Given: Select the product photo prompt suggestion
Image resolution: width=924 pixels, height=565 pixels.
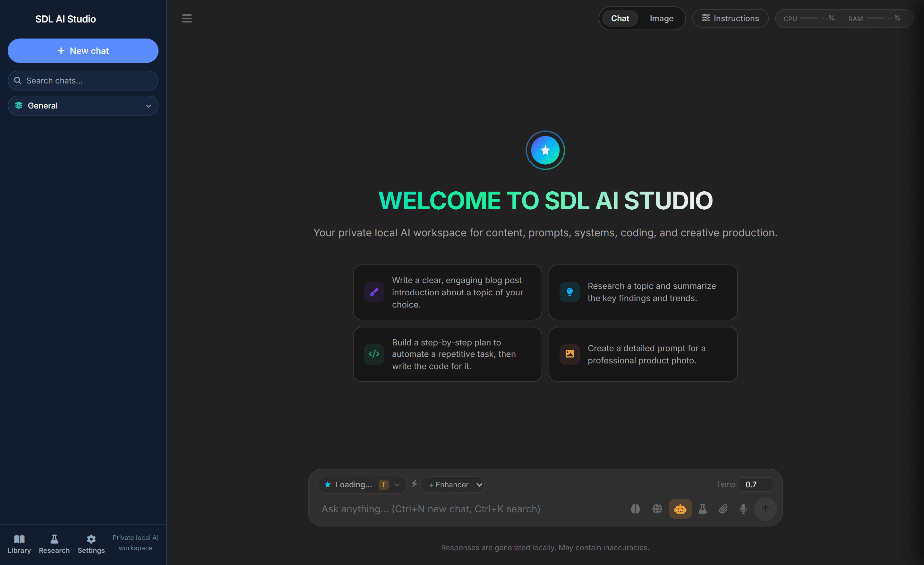Looking at the screenshot, I should (643, 354).
